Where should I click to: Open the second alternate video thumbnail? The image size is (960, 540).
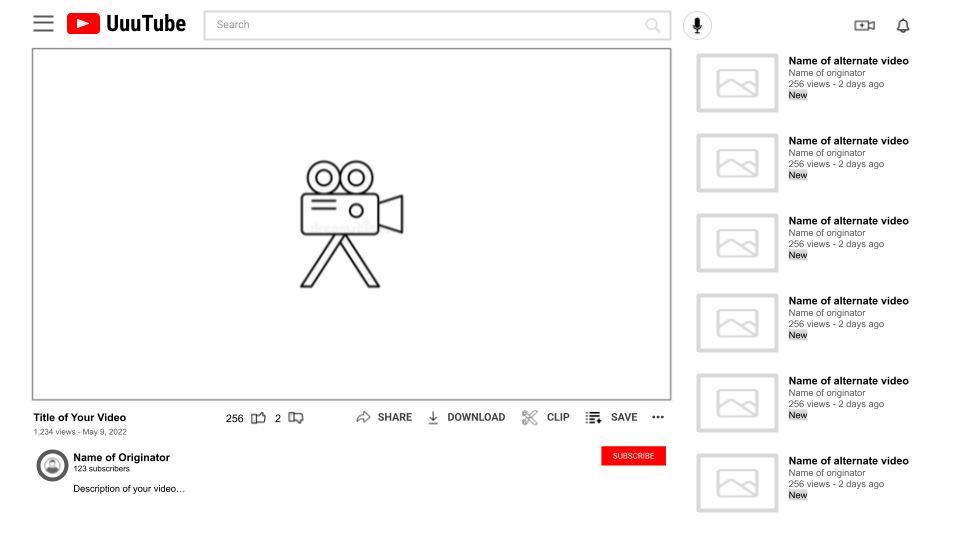click(x=737, y=163)
